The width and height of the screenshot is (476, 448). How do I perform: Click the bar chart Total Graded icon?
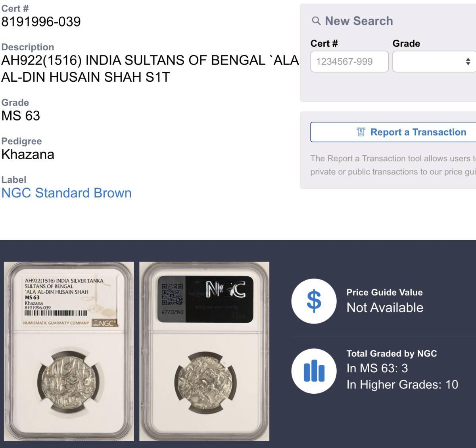pos(314,371)
